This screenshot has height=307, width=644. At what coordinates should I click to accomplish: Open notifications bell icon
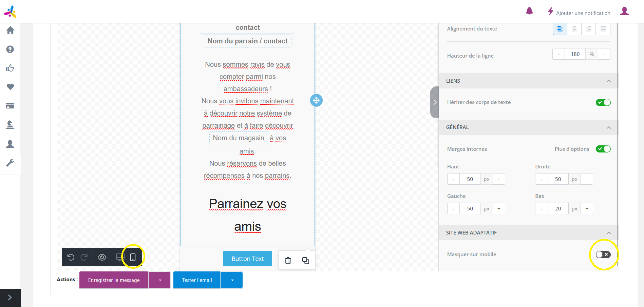tap(529, 12)
